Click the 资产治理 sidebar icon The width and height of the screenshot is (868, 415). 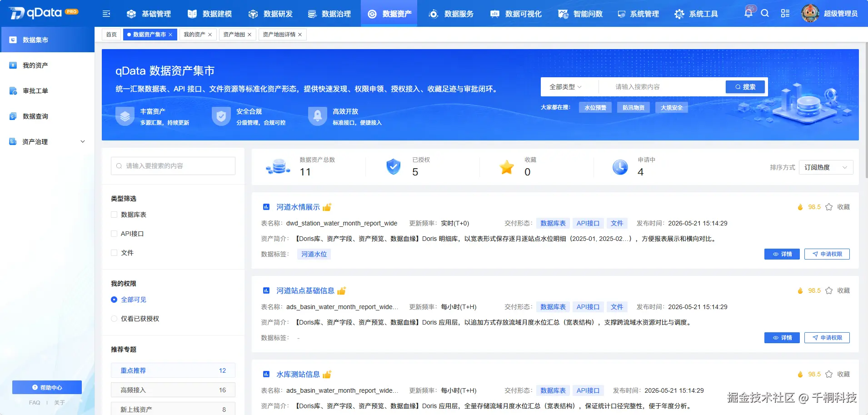coord(13,142)
